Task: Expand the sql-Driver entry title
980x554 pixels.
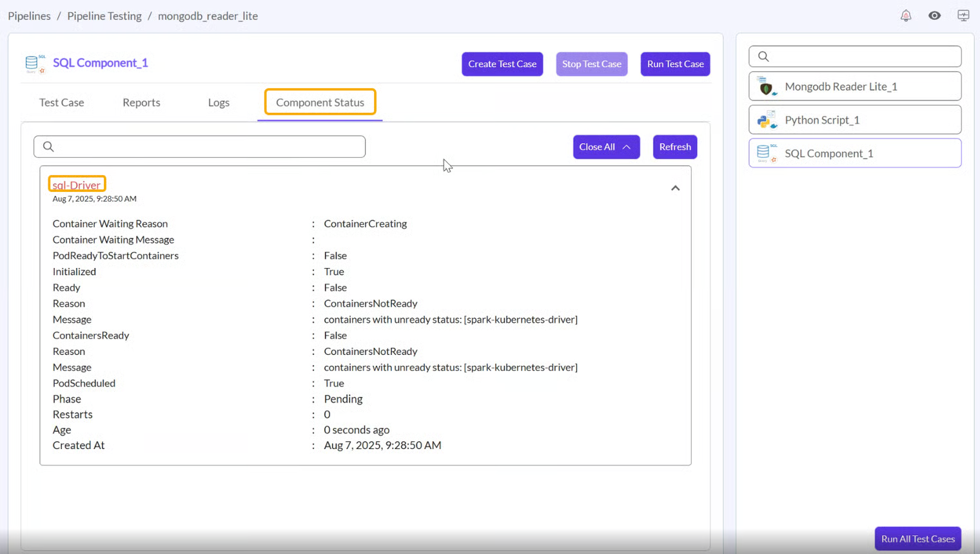Action: 77,185
